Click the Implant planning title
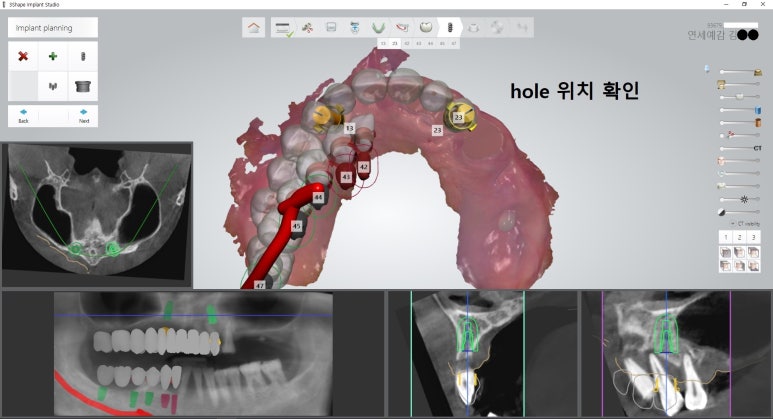Image resolution: width=773 pixels, height=419 pixels. point(44,28)
